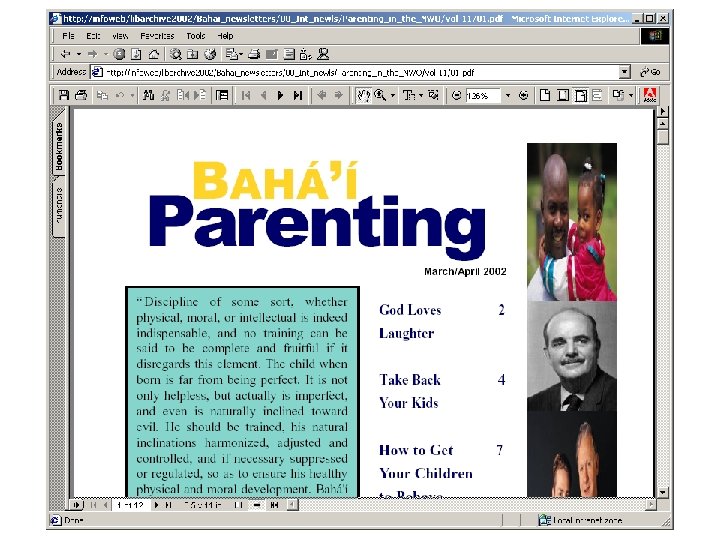The width and height of the screenshot is (720, 540).
Task: Click the browser Back arrow
Action: point(65,54)
